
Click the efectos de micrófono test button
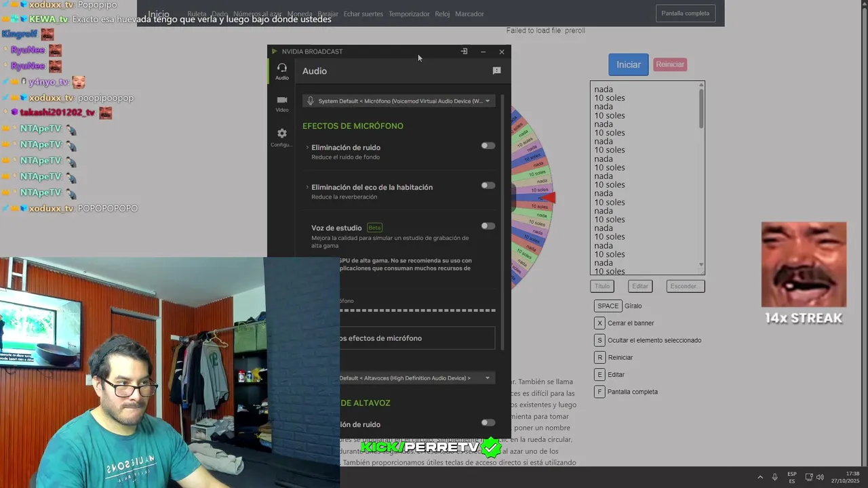[417, 338]
